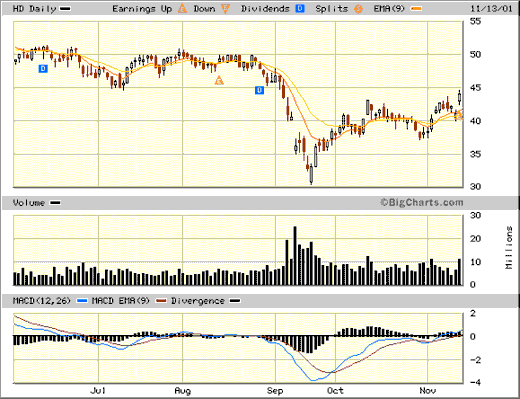Click the price axis value '55'

coord(475,21)
